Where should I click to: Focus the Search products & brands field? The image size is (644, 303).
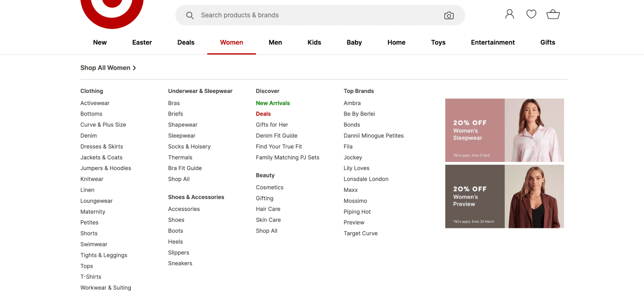320,15
